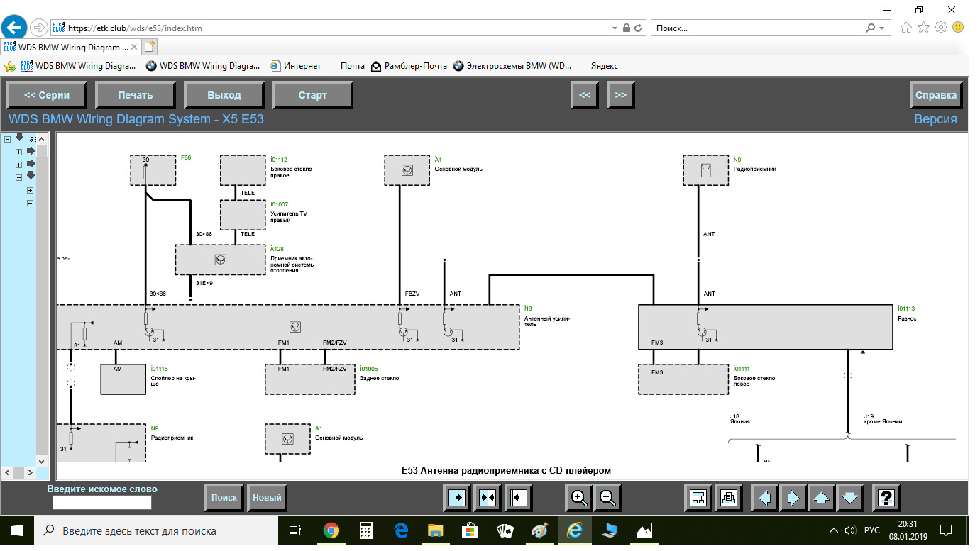Image resolution: width=980 pixels, height=551 pixels.
Task: Click the '<<' previous page button
Action: click(585, 95)
